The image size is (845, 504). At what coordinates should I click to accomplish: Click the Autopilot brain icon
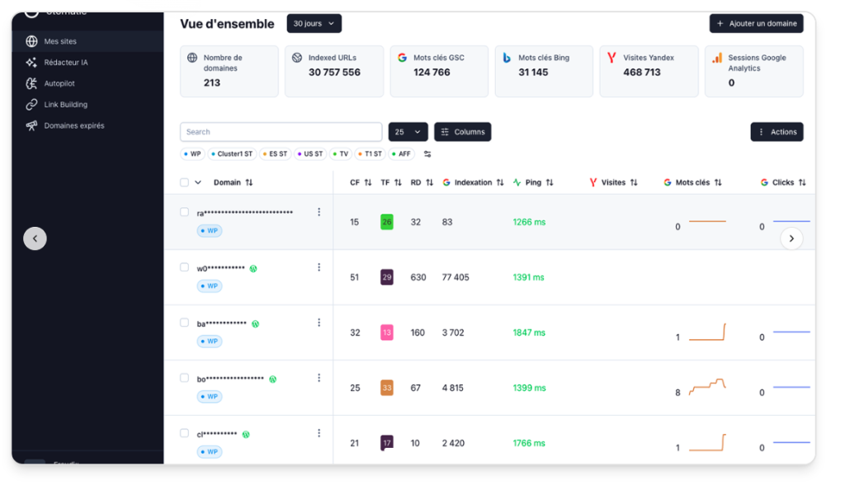(x=32, y=83)
